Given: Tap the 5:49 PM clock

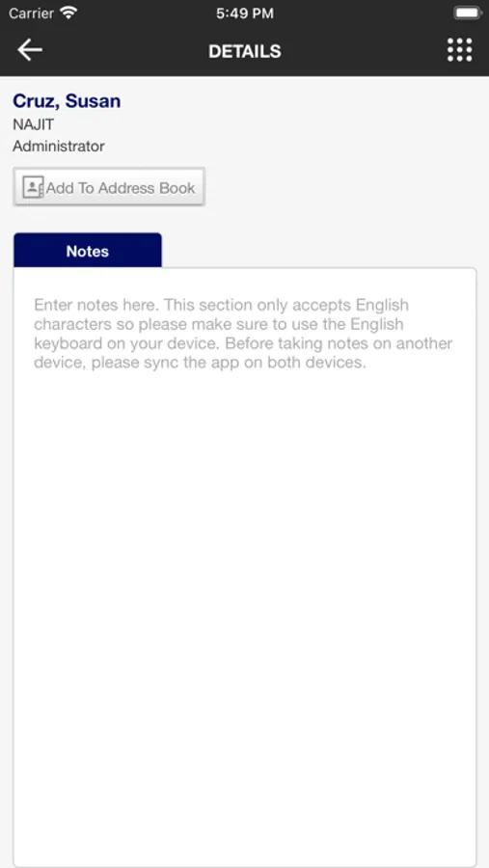Looking at the screenshot, I should click(245, 14).
